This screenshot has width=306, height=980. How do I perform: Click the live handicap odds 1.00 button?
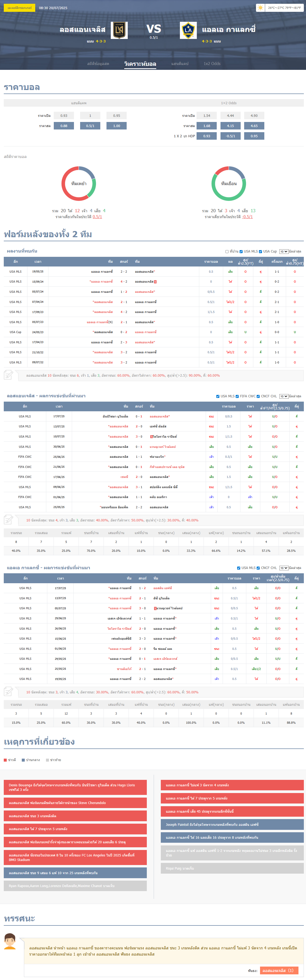116,126
